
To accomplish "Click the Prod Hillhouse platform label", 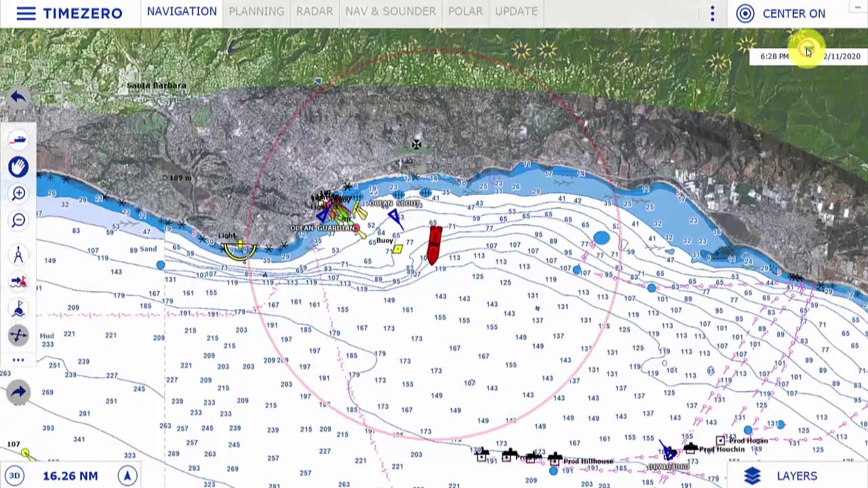I will point(588,462).
